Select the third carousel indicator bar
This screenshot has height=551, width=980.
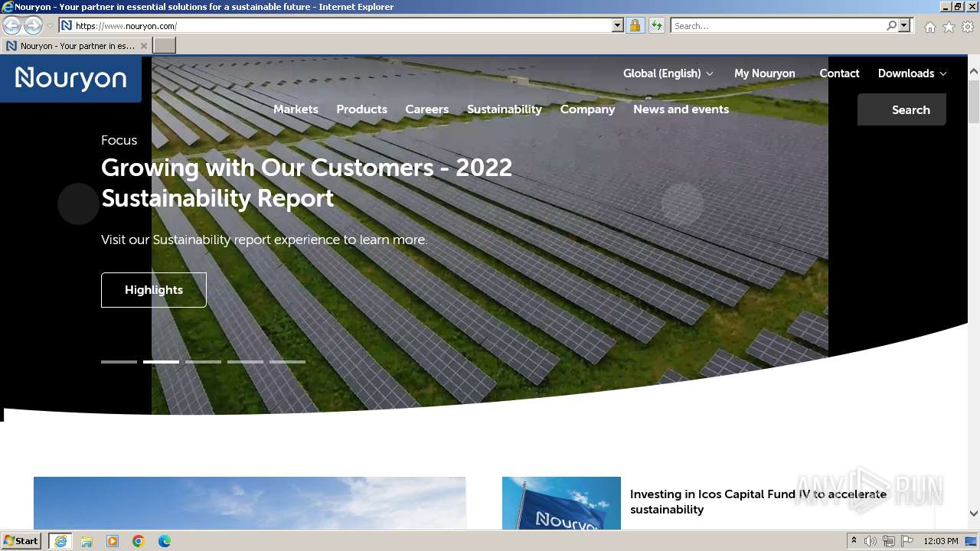click(203, 362)
